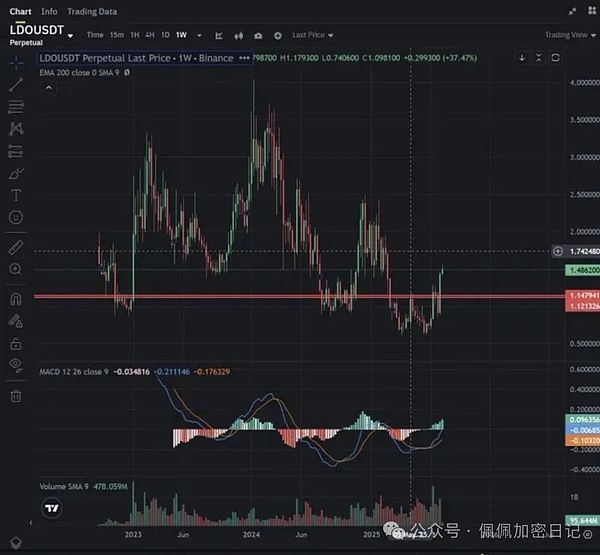Open the Trading Data tab
Screen dimensions: 600x555
(x=92, y=12)
